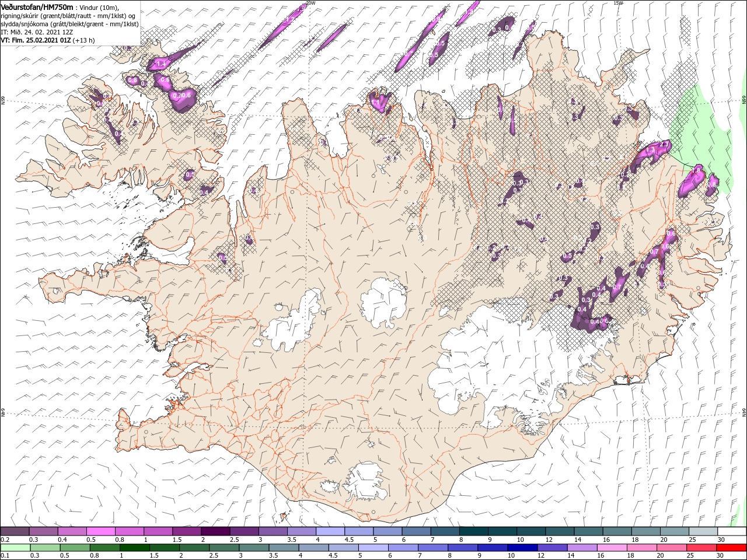Click the map title 'Veðurstofan/HM750m'
Viewport: 747px width, 560px height.
pos(37,6)
